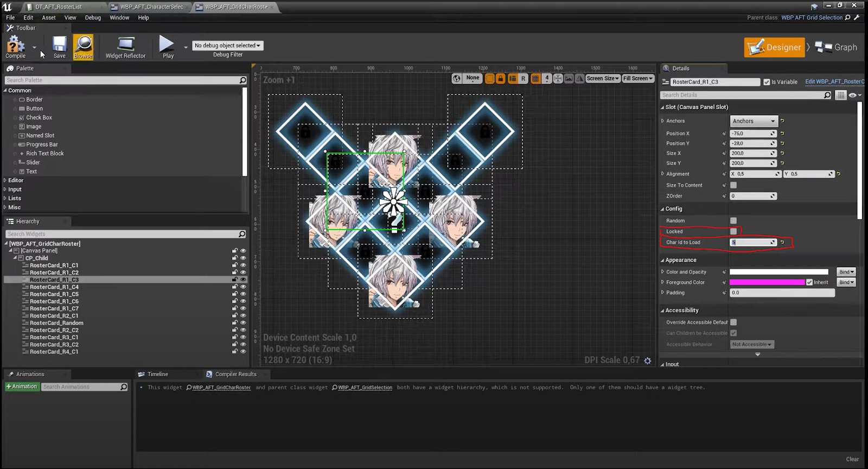The height and width of the screenshot is (469, 868).
Task: Click the add Animation button
Action: coord(22,386)
